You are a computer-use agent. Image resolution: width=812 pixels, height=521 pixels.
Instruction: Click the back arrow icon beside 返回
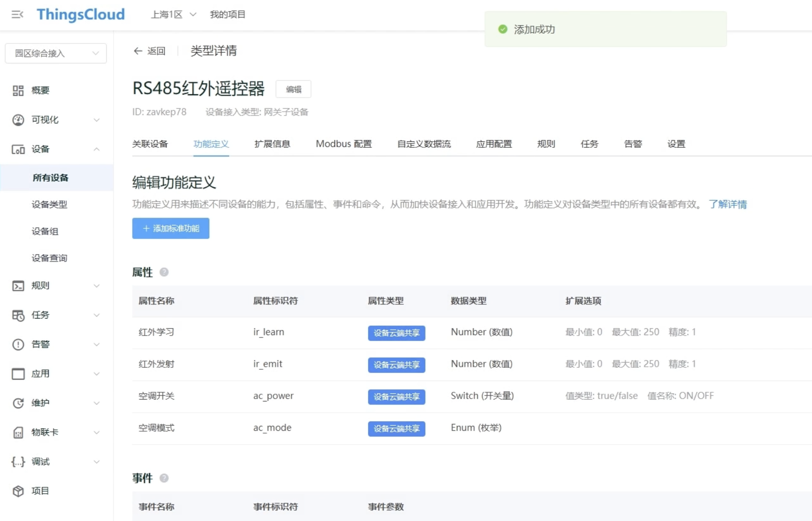pyautogui.click(x=138, y=51)
